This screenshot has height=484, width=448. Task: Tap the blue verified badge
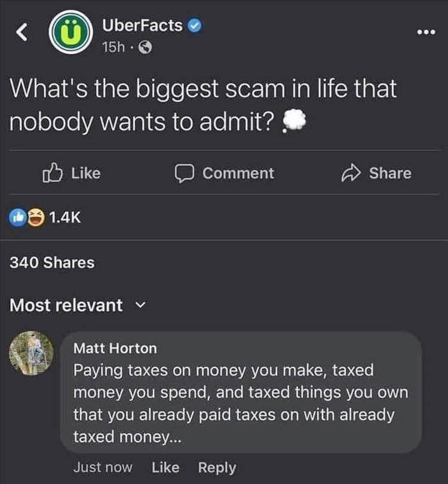[195, 25]
